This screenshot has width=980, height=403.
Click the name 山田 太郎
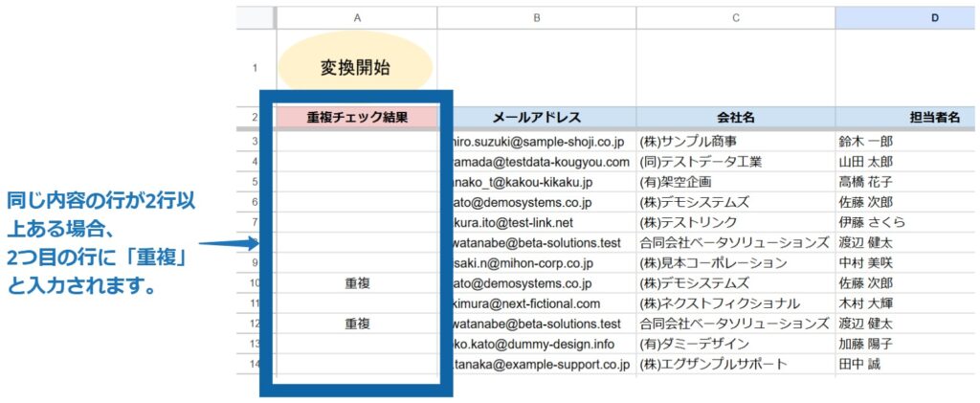[x=865, y=163]
